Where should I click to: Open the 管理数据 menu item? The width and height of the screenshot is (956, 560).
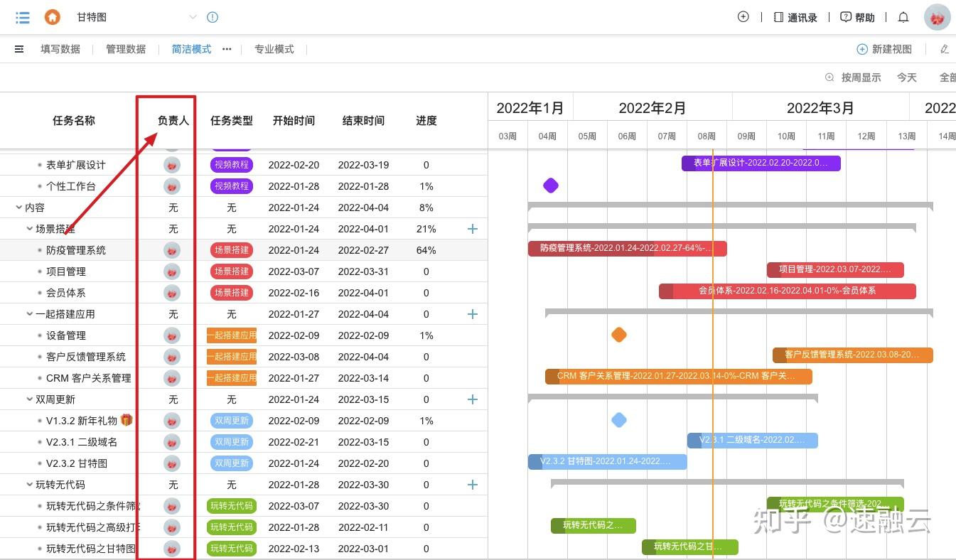click(126, 49)
